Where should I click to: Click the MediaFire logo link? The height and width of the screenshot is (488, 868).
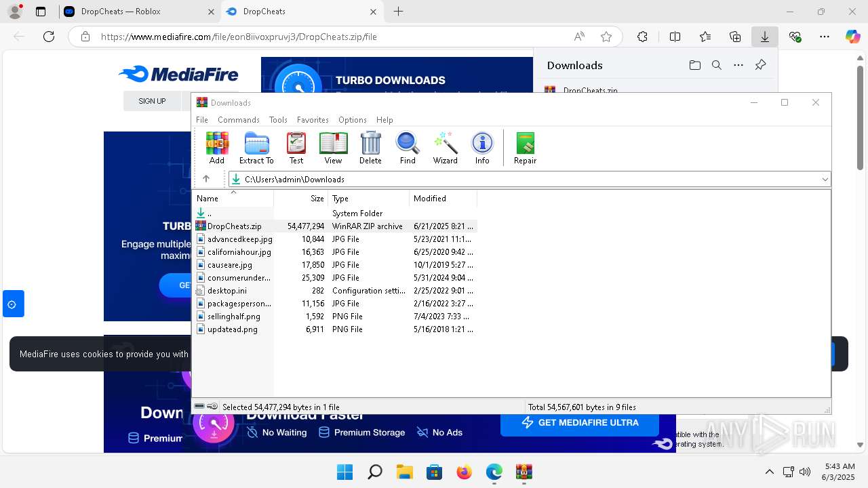click(x=178, y=75)
